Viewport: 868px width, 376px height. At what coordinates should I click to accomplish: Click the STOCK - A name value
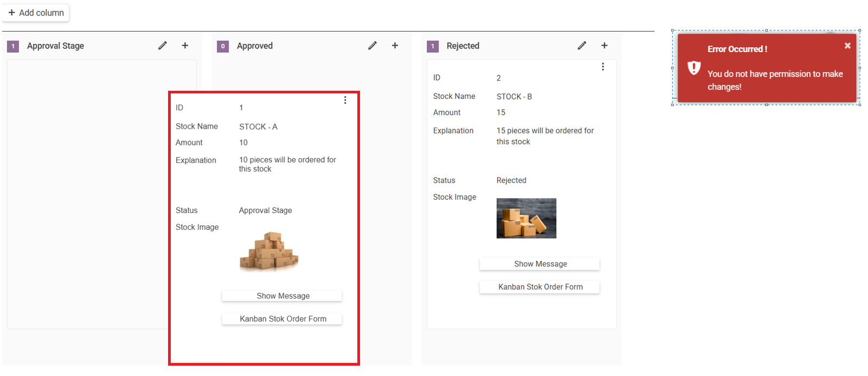pos(258,127)
